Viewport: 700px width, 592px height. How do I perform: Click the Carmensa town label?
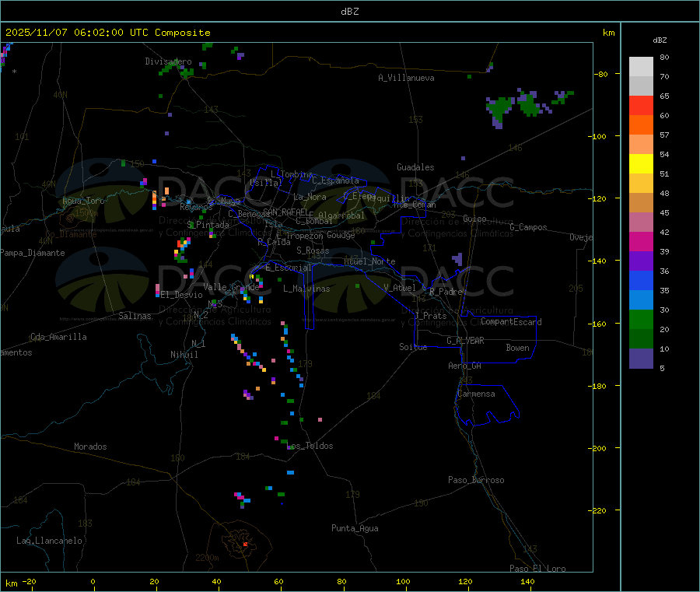click(476, 394)
